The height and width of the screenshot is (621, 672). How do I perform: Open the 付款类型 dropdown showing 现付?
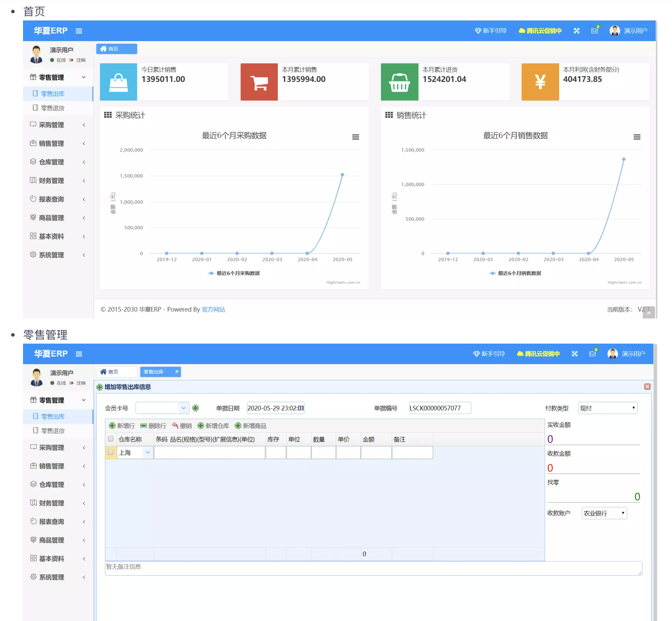[x=608, y=408]
